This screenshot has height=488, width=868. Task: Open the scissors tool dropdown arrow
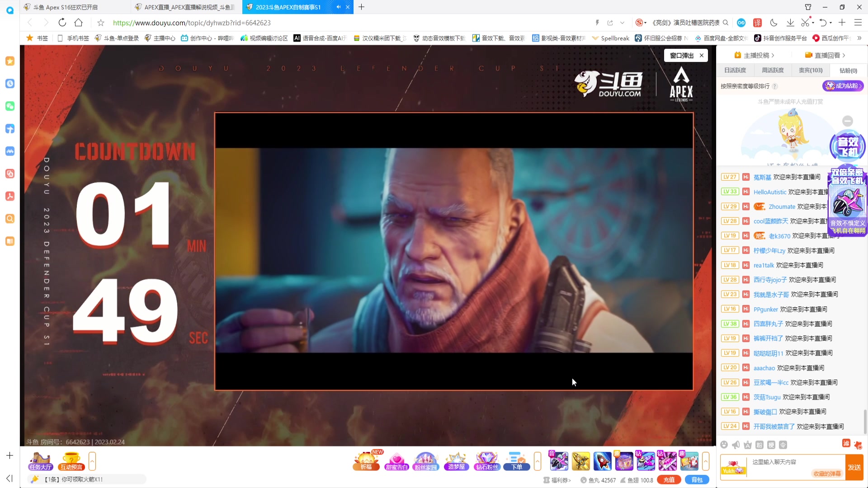click(x=813, y=23)
